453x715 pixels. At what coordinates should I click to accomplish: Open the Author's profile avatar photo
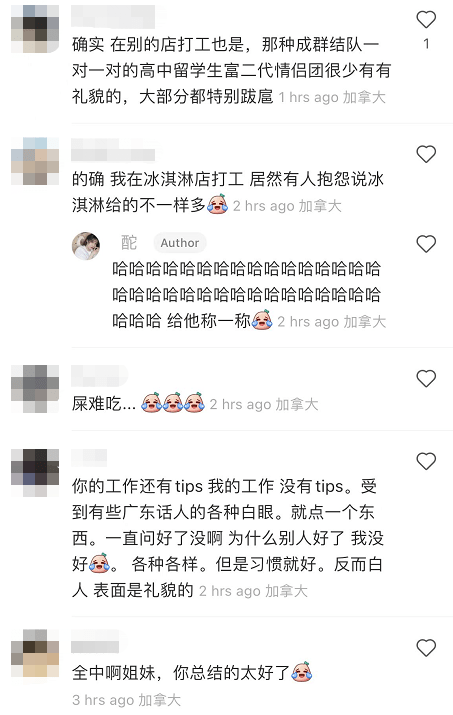(86, 245)
